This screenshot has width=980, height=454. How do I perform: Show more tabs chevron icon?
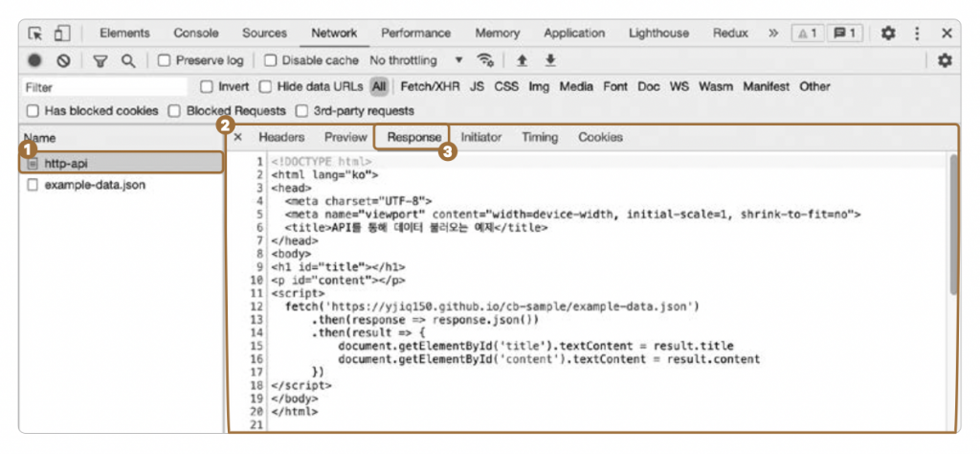[x=773, y=34]
